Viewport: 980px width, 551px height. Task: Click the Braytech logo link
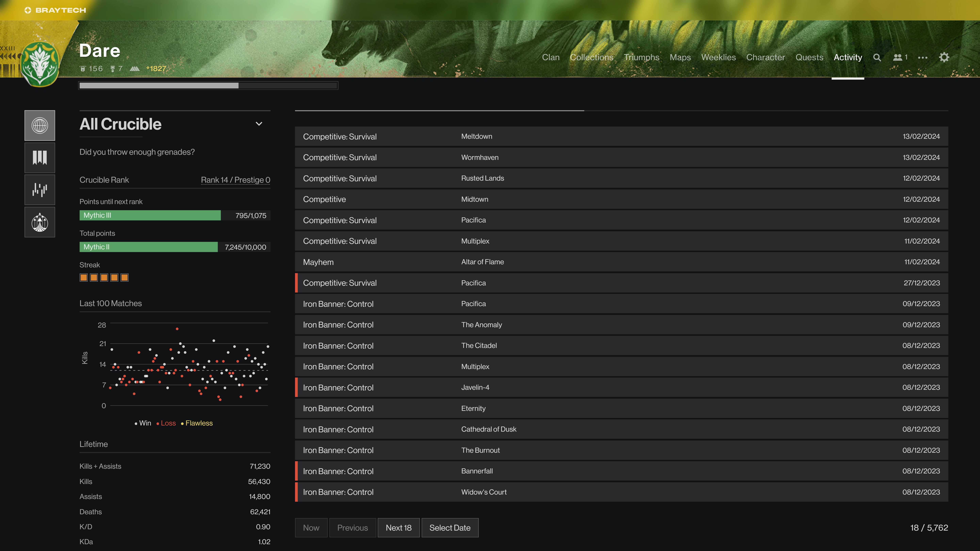(x=55, y=10)
